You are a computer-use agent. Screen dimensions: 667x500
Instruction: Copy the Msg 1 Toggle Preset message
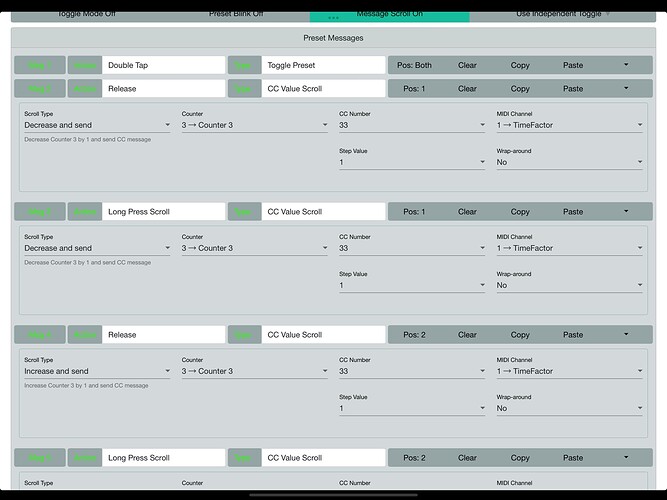point(520,65)
